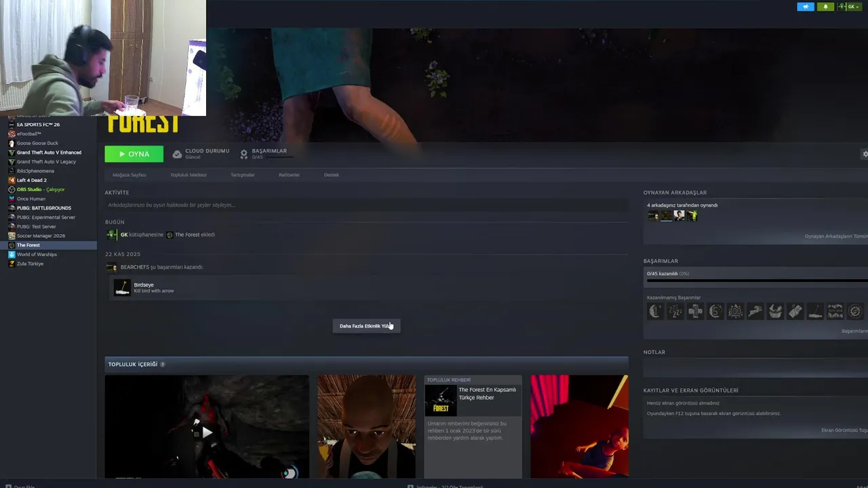Click the third friend avatar with white shirt
868x488 pixels.
(679, 216)
